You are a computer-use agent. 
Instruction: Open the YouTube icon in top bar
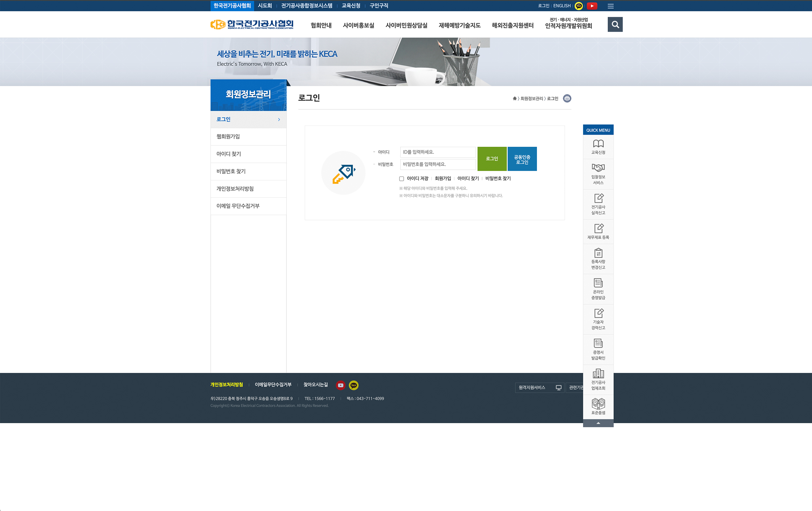coord(592,6)
